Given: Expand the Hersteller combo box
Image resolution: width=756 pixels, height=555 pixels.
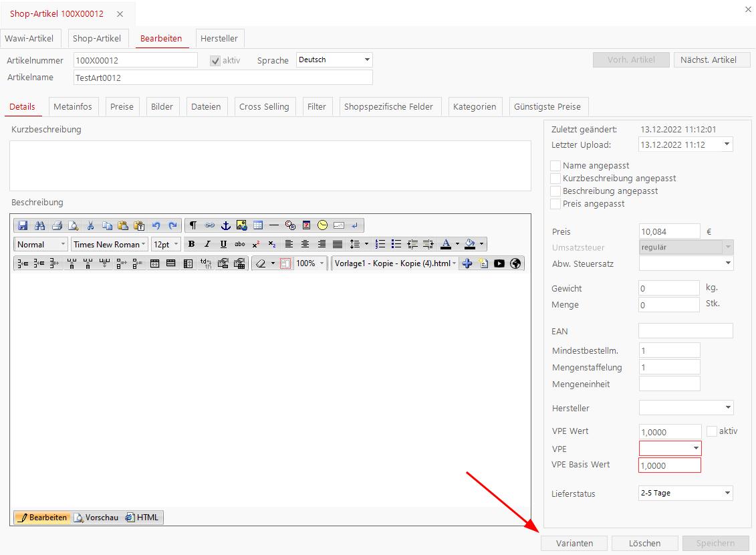Looking at the screenshot, I should point(728,408).
